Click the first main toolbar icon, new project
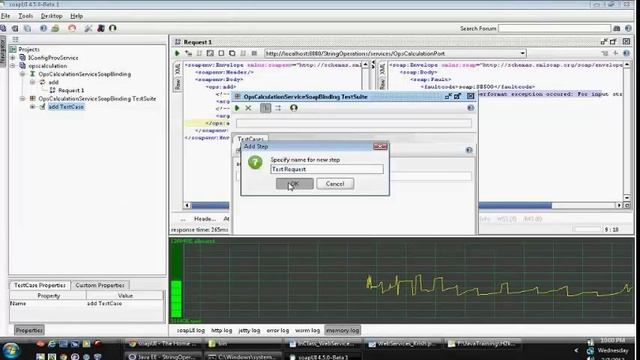The width and height of the screenshot is (640, 360). [3, 28]
